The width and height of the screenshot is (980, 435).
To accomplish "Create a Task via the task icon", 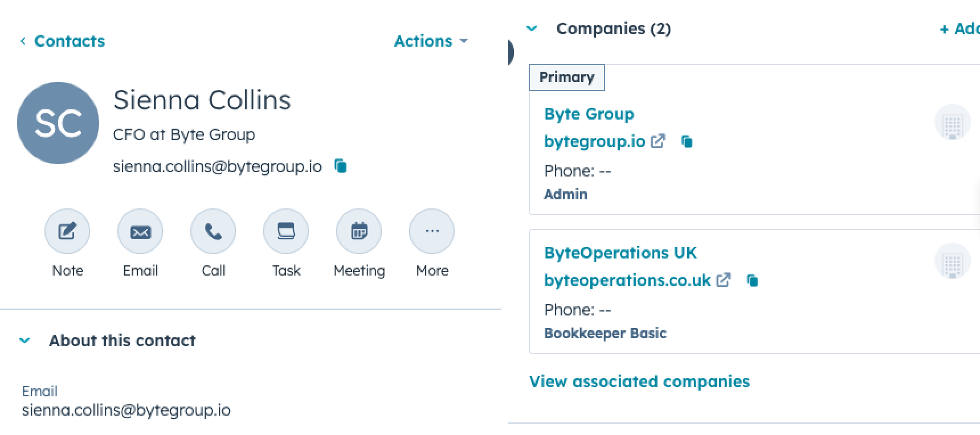I will [x=286, y=231].
